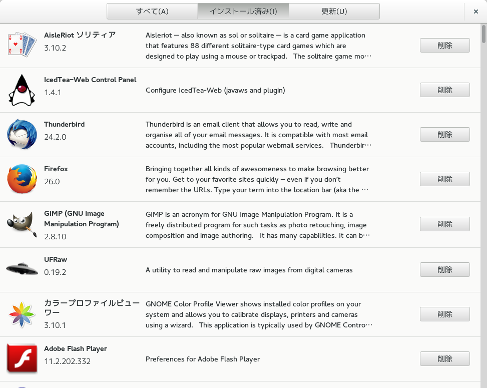Click the Firefox version 26.0 text
Viewport: 487px width, 388px height.
[x=52, y=181]
